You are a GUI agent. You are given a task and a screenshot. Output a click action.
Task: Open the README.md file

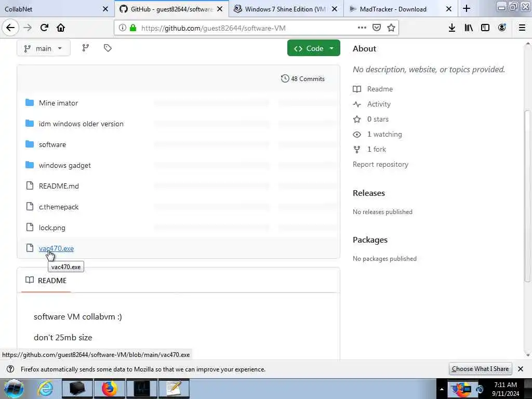coord(59,186)
